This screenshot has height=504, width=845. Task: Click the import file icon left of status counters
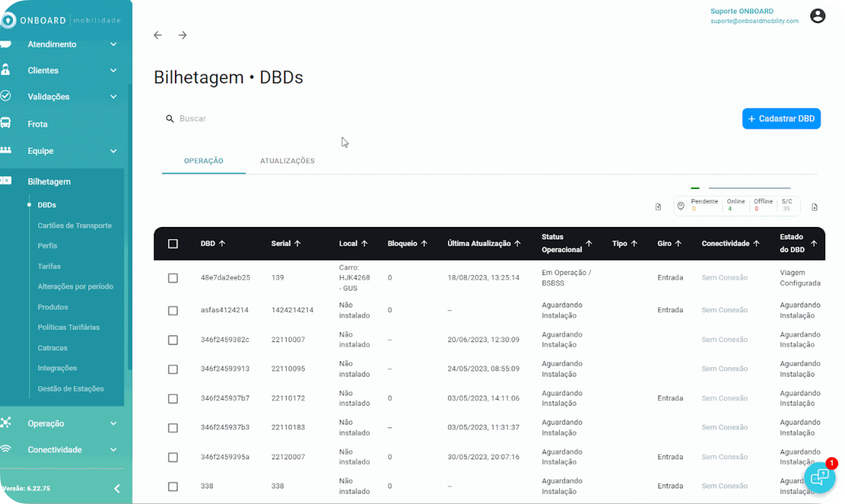coord(658,207)
